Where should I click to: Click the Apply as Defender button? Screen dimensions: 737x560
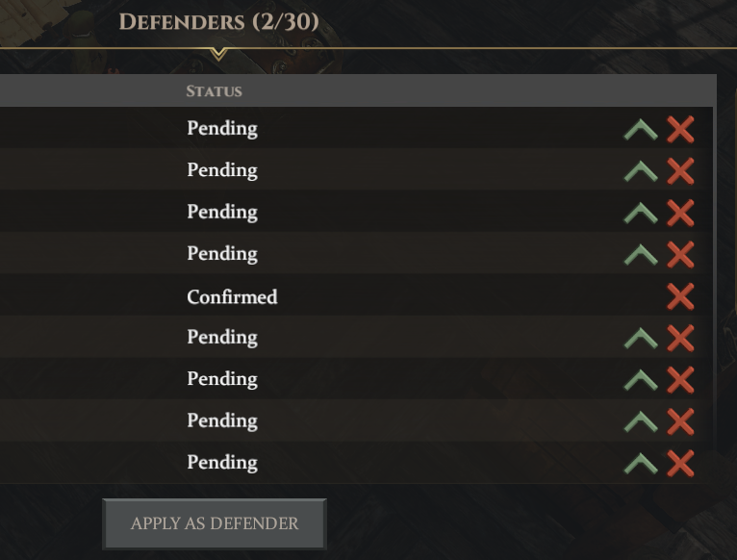[215, 523]
